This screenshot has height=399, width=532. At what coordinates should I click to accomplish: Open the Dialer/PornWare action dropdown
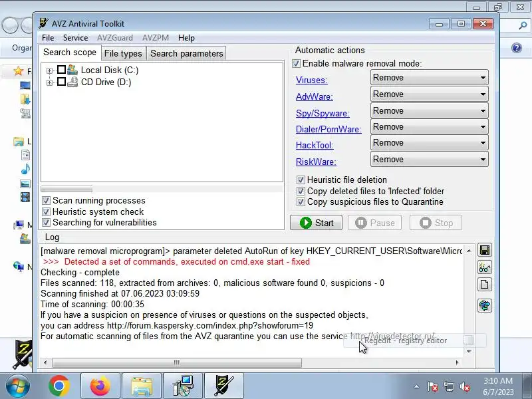click(429, 126)
